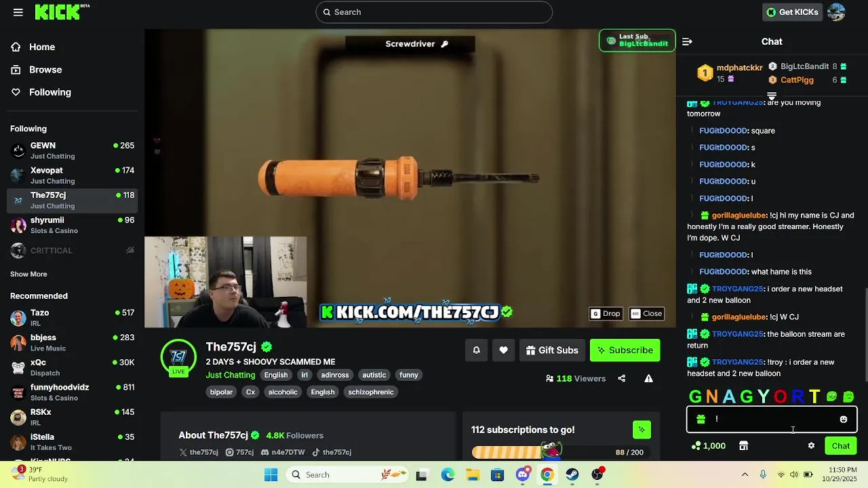Open chat settings gear icon
868x488 pixels.
pyautogui.click(x=811, y=446)
